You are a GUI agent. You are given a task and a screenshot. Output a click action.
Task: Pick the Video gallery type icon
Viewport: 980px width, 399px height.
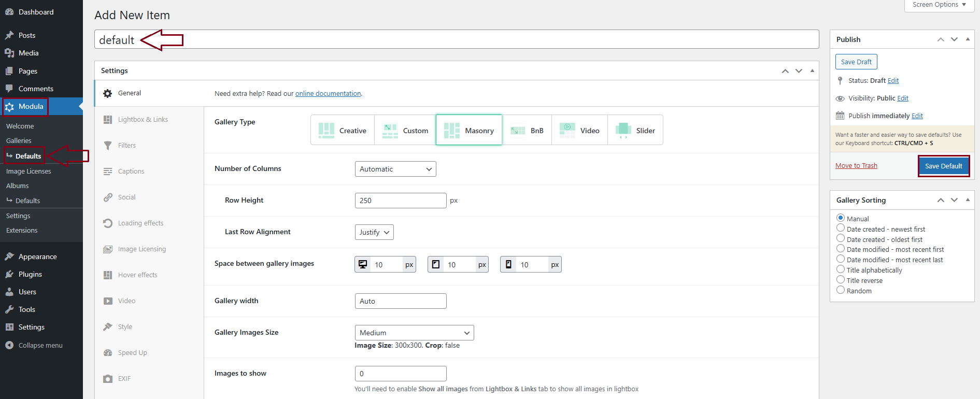click(x=567, y=131)
